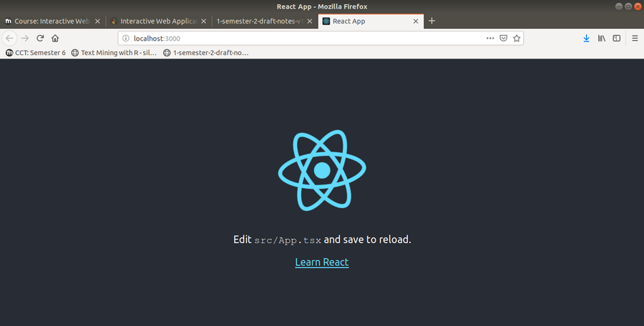The width and height of the screenshot is (644, 326).
Task: View site information icon in address bar
Action: (x=125, y=38)
